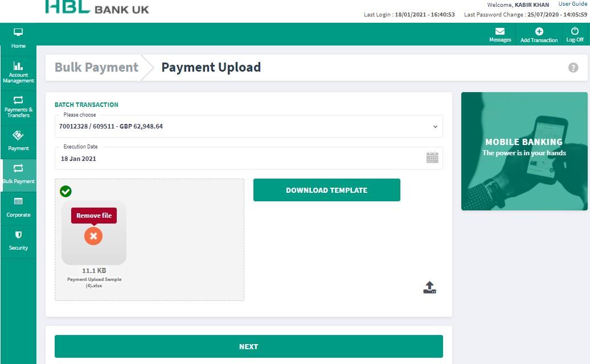Open the help question mark icon

(x=573, y=68)
